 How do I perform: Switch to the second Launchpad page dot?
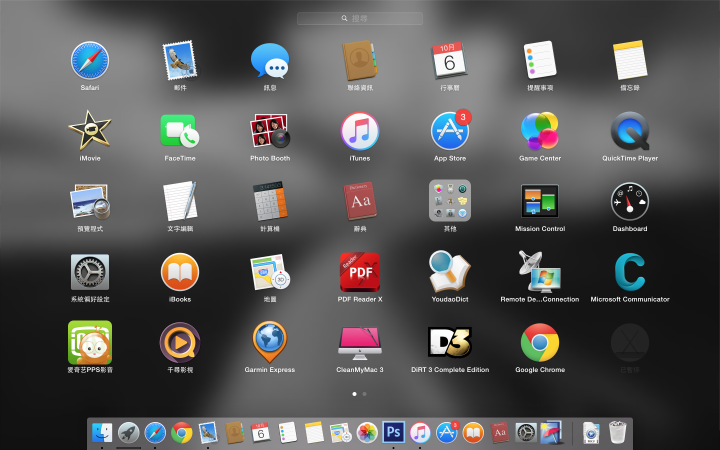tap(365, 394)
